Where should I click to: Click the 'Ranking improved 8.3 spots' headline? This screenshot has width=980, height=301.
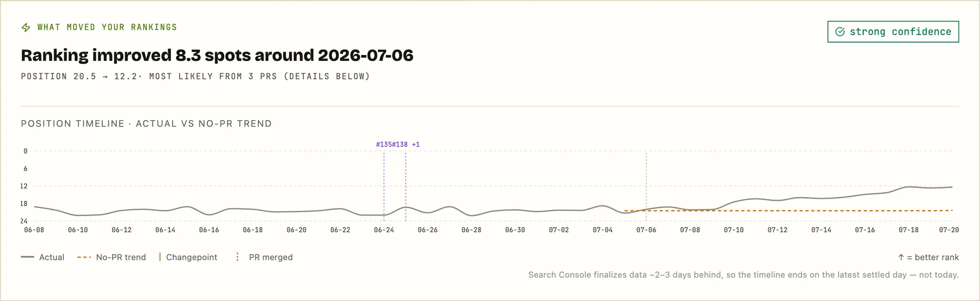pyautogui.click(x=217, y=55)
